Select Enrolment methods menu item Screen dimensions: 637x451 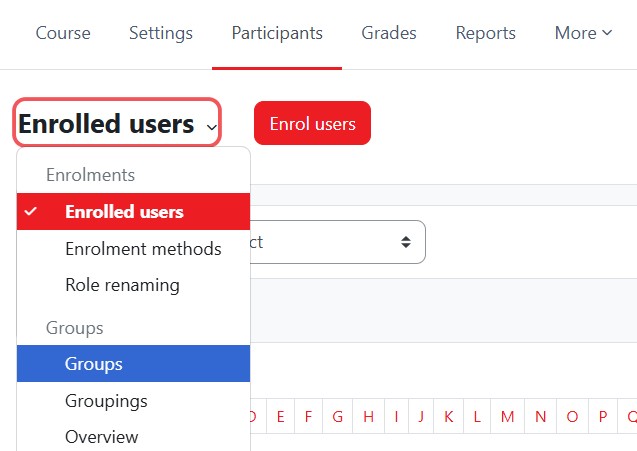point(143,249)
